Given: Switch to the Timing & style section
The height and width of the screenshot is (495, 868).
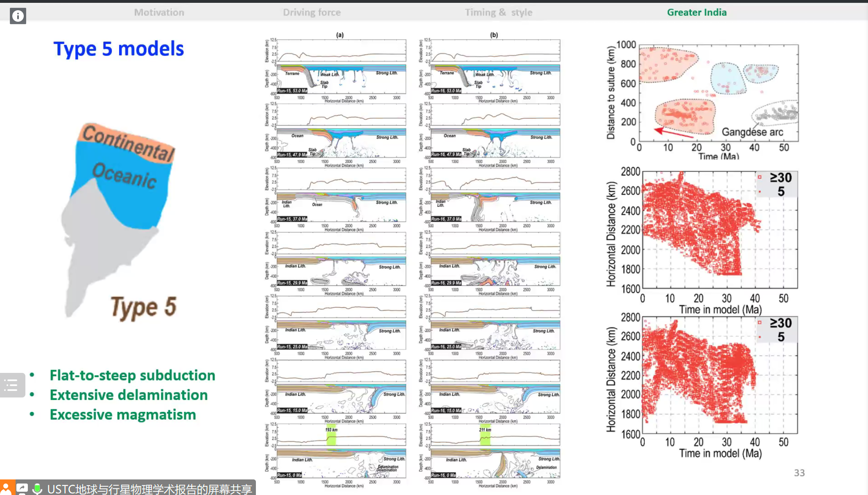Looking at the screenshot, I should (x=499, y=12).
